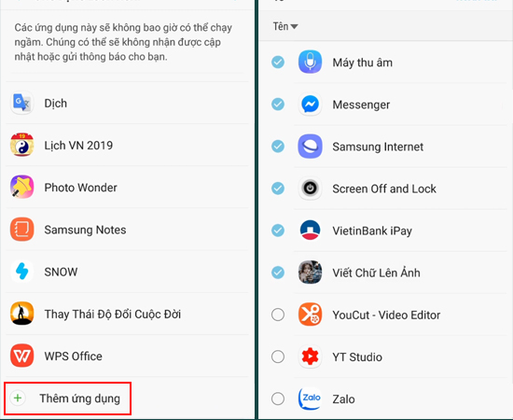Tap the Máy thu âm label
This screenshot has width=513, height=420.
363,63
